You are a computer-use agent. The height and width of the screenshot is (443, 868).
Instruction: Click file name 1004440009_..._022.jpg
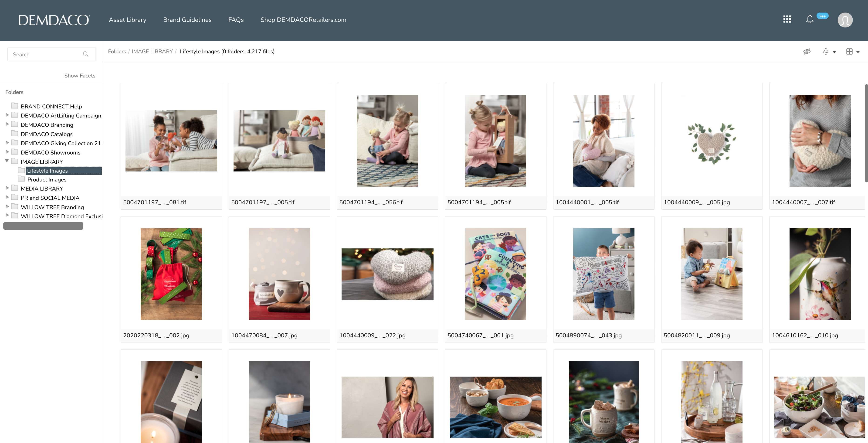tap(372, 335)
